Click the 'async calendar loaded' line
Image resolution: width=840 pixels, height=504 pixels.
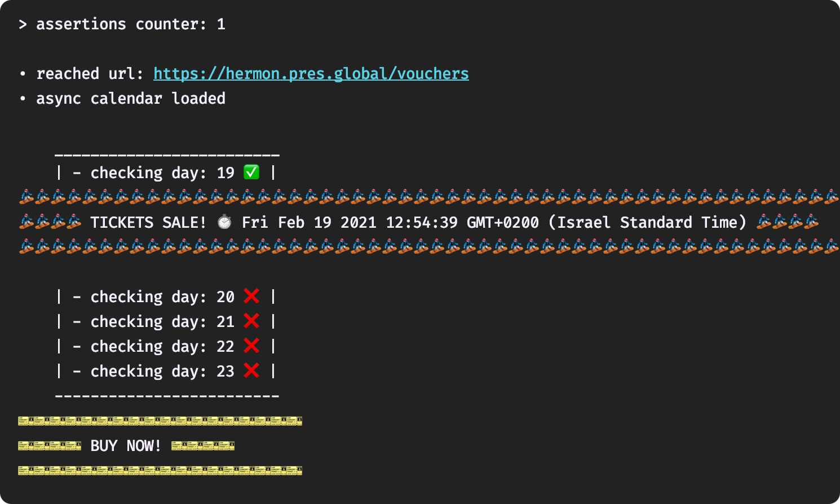point(131,99)
